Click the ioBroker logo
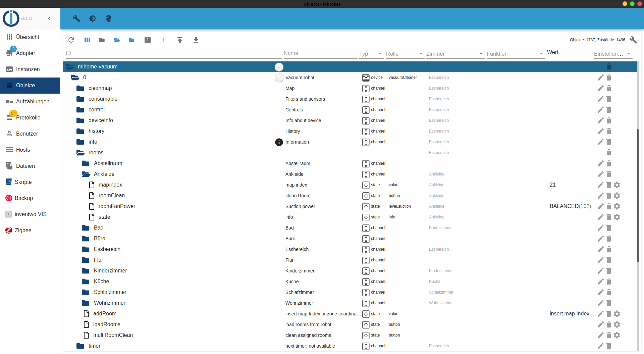This screenshot has width=644, height=354. pyautogui.click(x=11, y=18)
